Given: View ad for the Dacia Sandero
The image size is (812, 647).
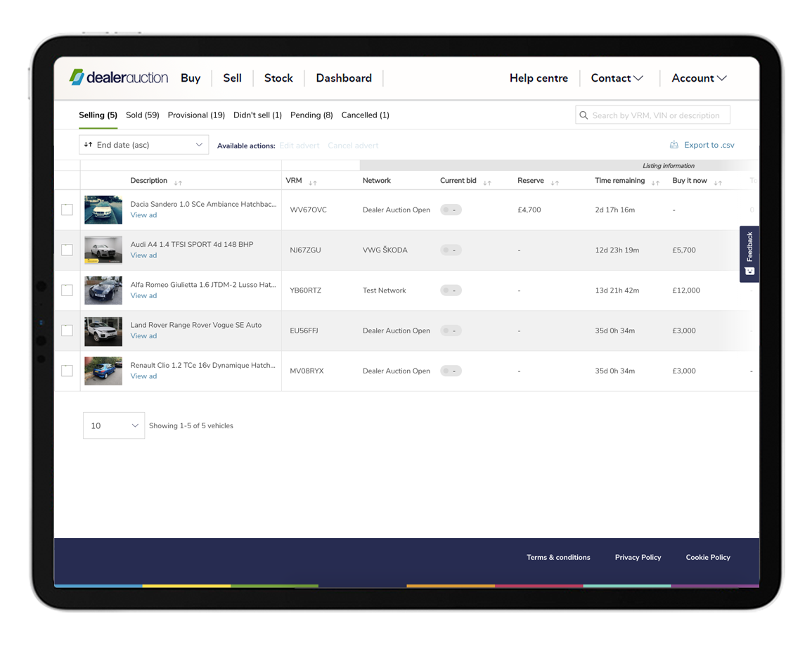Looking at the screenshot, I should coord(143,215).
